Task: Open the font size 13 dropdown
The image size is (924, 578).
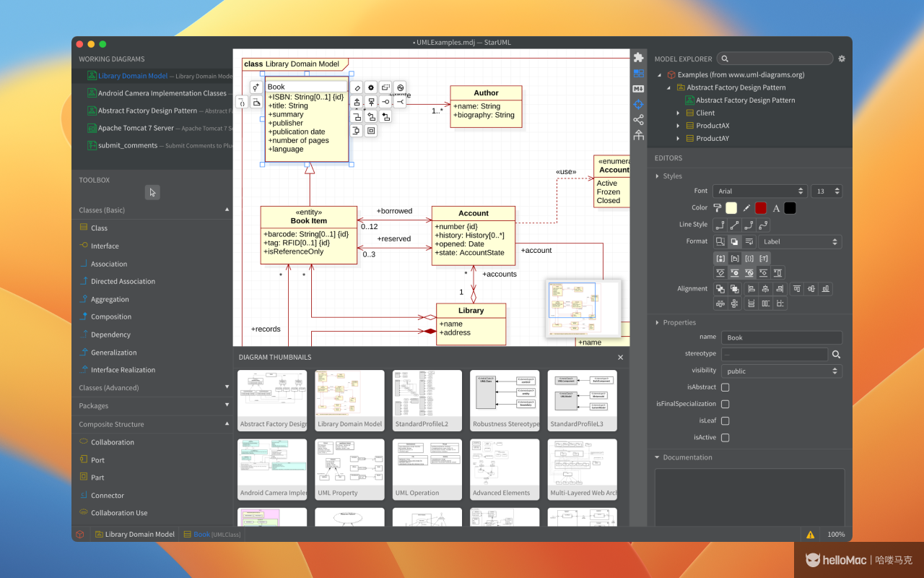Action: (827, 191)
